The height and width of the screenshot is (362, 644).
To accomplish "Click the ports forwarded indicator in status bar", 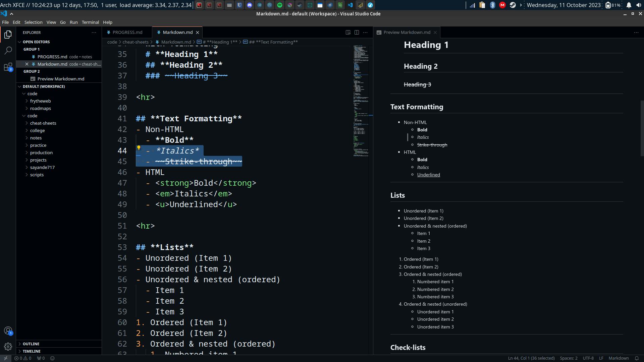I will [41, 358].
